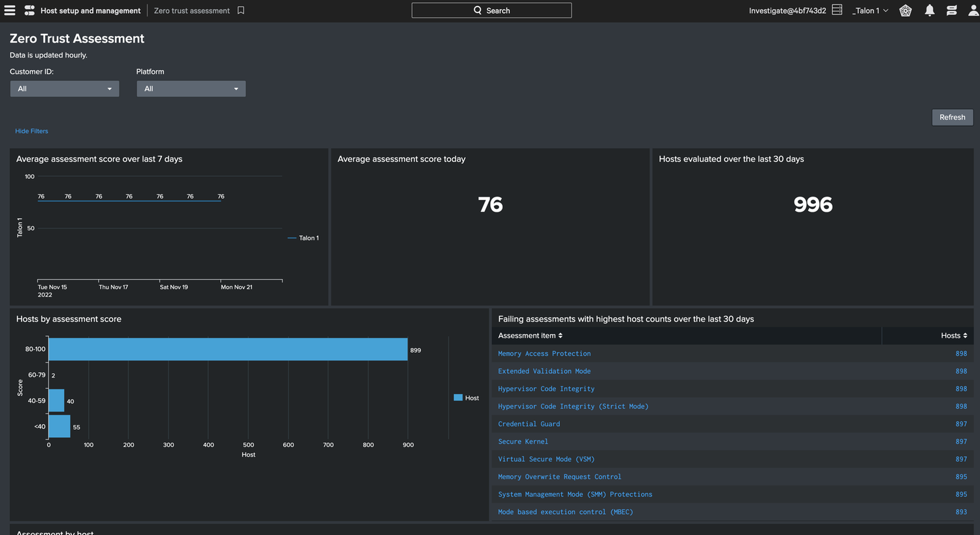Screen dimensions: 980x535
Task: Go to Host setup and management breadcrumb
Action: [x=90, y=10]
